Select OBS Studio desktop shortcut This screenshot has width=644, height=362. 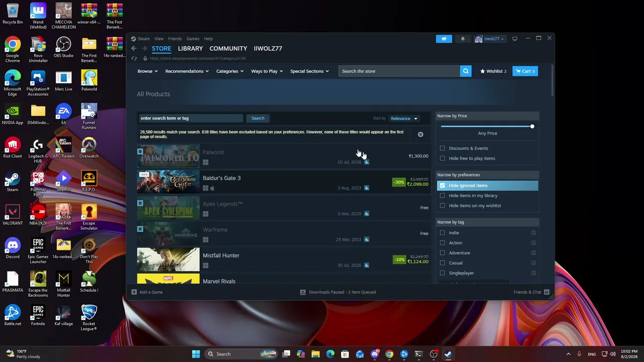point(63,48)
